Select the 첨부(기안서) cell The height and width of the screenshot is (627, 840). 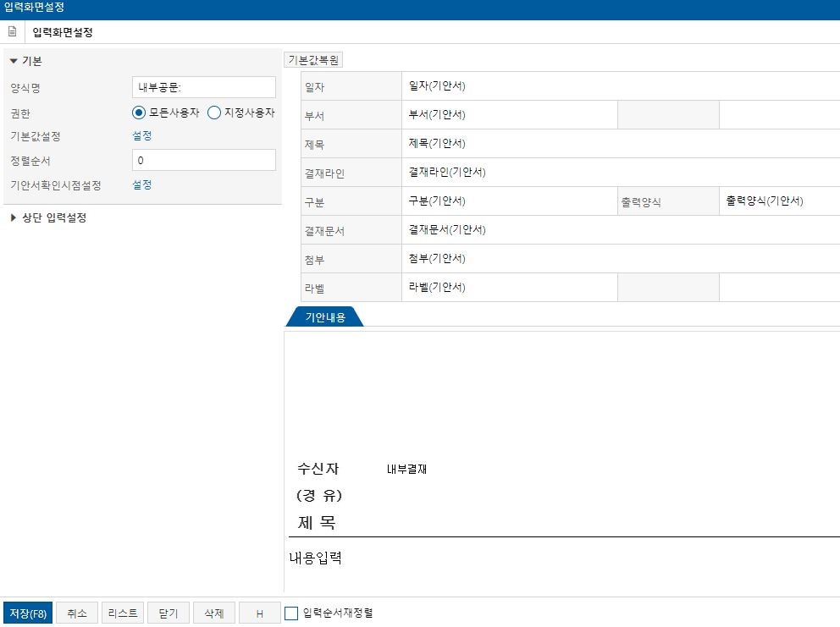click(x=621, y=259)
